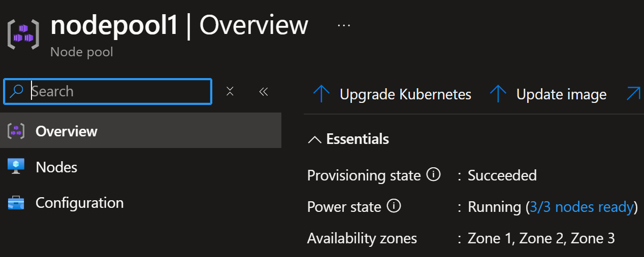The height and width of the screenshot is (257, 644).
Task: Collapse the sidebar with double chevron
Action: [263, 91]
